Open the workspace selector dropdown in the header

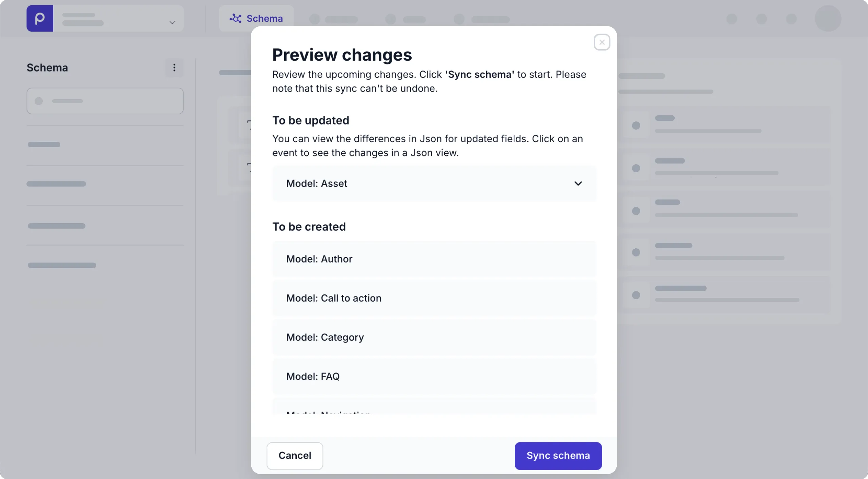(x=172, y=23)
